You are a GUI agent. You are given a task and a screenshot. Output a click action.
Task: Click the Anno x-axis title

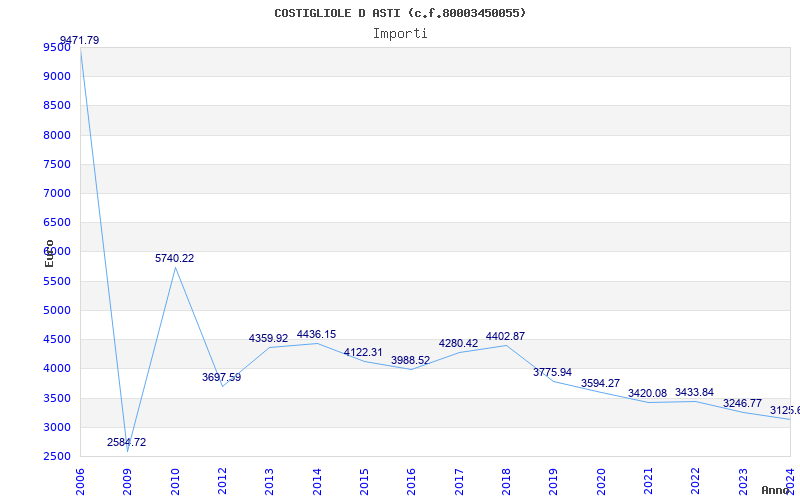pos(776,490)
